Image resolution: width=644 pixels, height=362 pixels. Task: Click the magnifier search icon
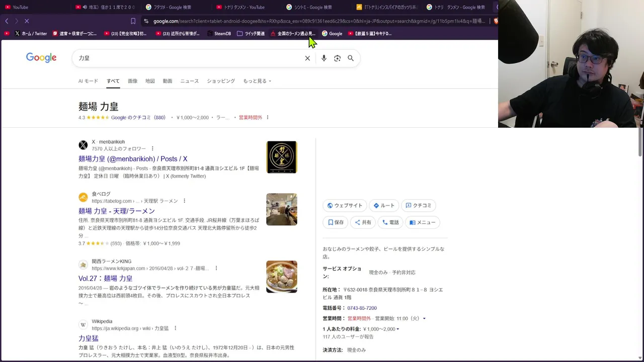(x=351, y=58)
